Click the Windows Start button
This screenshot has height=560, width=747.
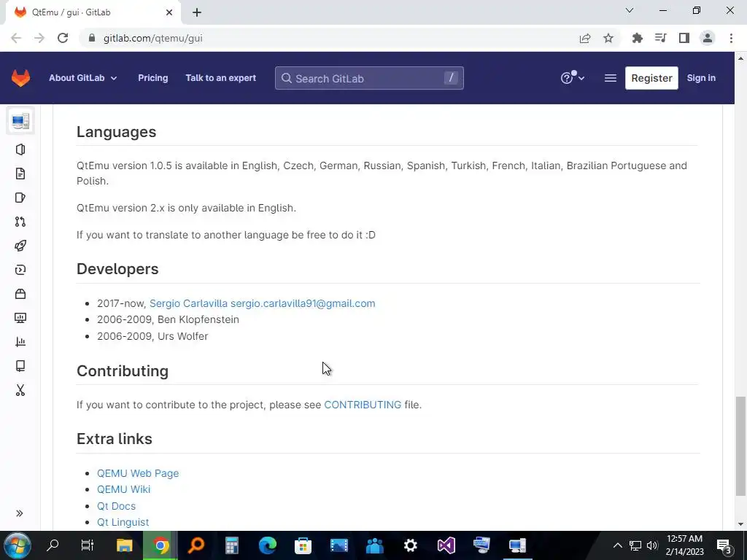pyautogui.click(x=18, y=545)
